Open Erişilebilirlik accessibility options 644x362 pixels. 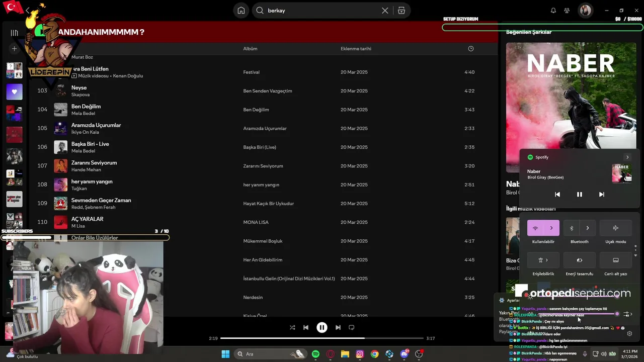[543, 260]
